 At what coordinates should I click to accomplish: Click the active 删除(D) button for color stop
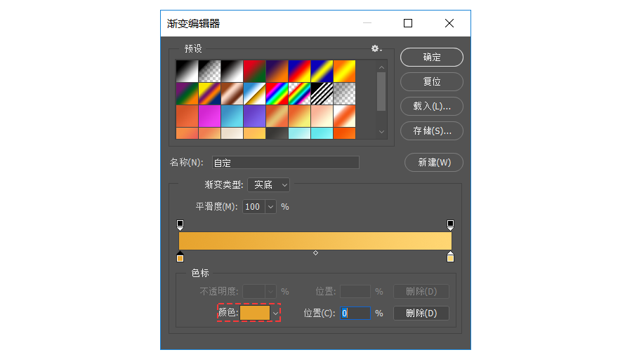click(x=421, y=313)
